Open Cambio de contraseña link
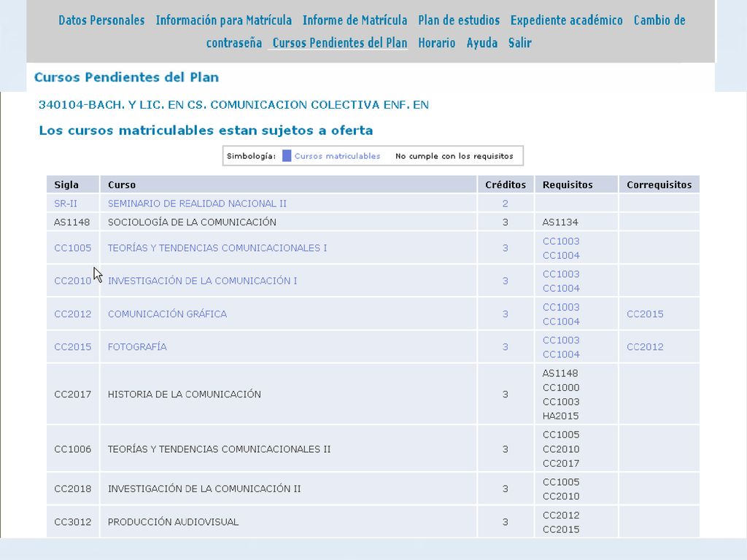 point(659,20)
